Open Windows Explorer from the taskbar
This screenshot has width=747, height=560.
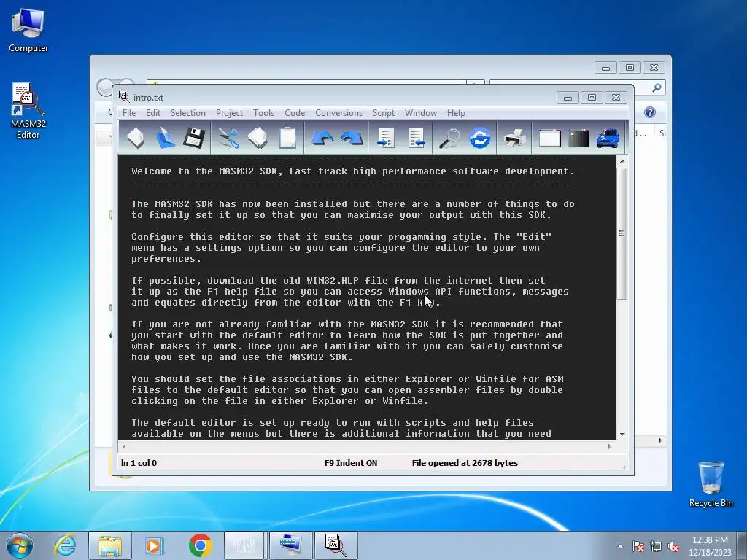pos(110,545)
